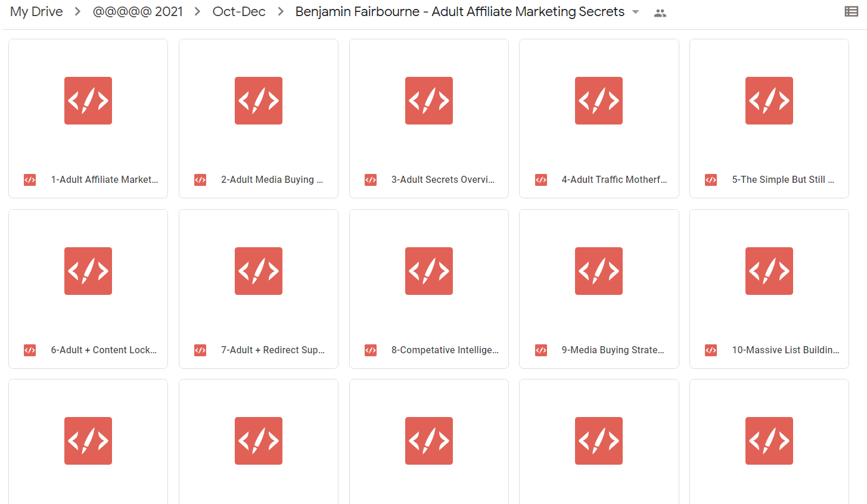
Task: Open the 7-Adult + Redirect file's large icon
Action: (x=259, y=271)
